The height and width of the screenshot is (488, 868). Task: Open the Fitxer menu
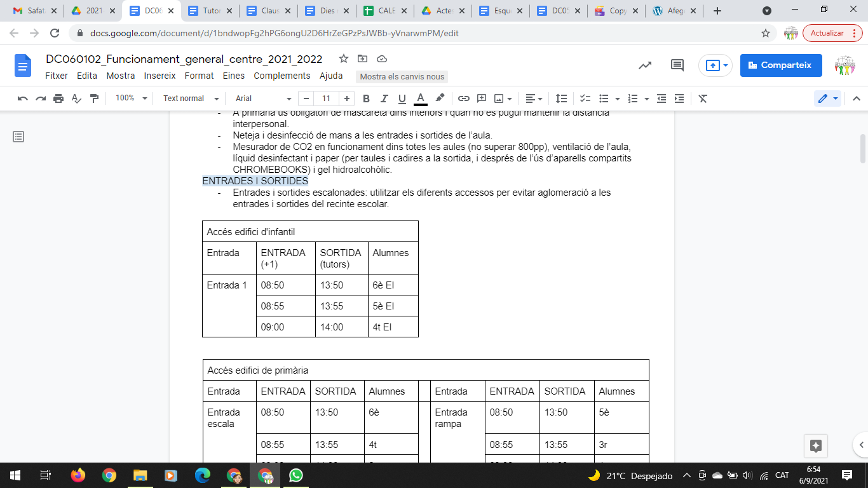click(57, 76)
